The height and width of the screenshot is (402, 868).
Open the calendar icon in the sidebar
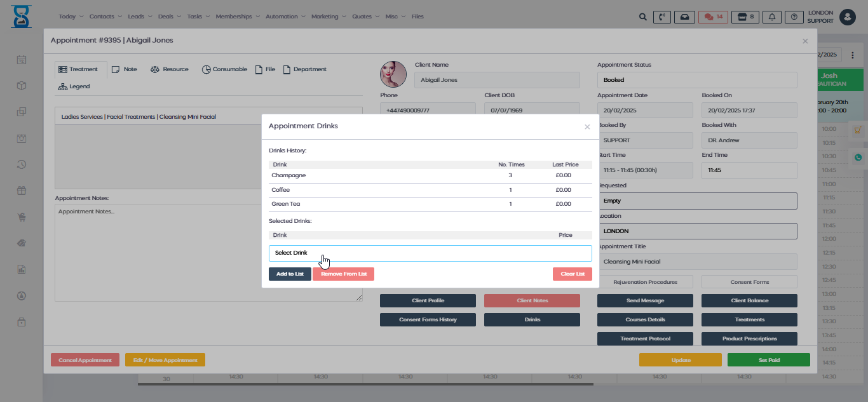click(22, 60)
